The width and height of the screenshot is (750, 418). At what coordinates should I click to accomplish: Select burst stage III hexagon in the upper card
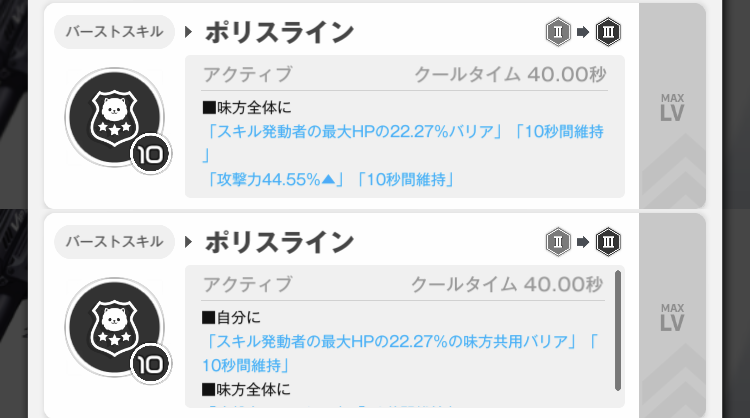(607, 32)
